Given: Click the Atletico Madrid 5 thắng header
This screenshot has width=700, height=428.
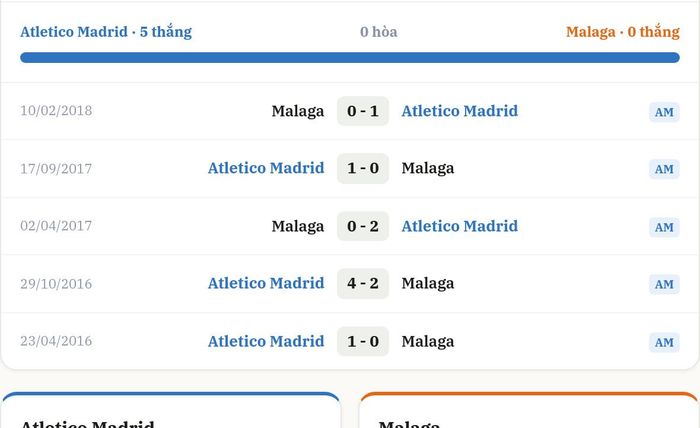Looking at the screenshot, I should coord(106,32).
